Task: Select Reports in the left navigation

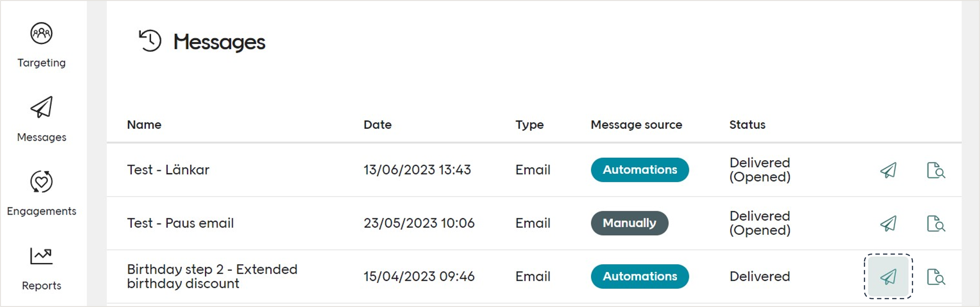Action: click(41, 285)
